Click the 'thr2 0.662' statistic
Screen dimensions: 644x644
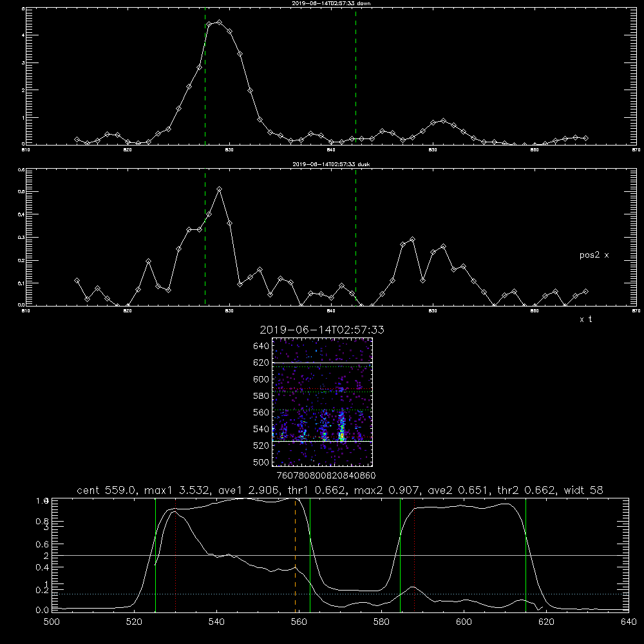click(527, 490)
